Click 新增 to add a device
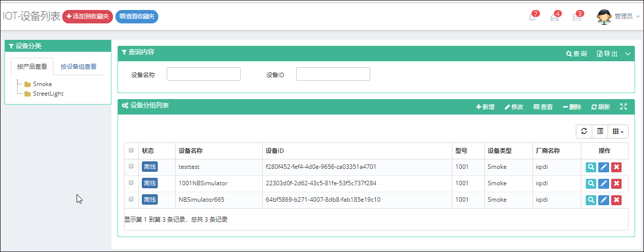 click(x=485, y=107)
